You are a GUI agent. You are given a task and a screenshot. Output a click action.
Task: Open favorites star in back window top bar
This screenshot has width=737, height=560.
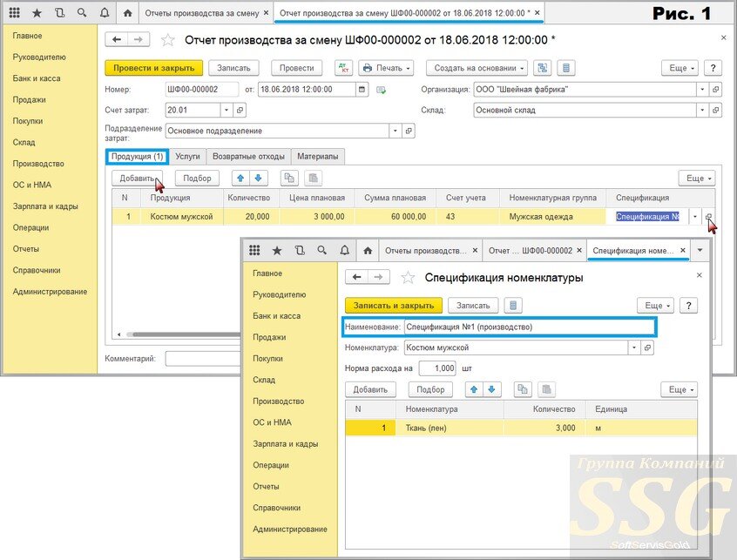tap(37, 13)
